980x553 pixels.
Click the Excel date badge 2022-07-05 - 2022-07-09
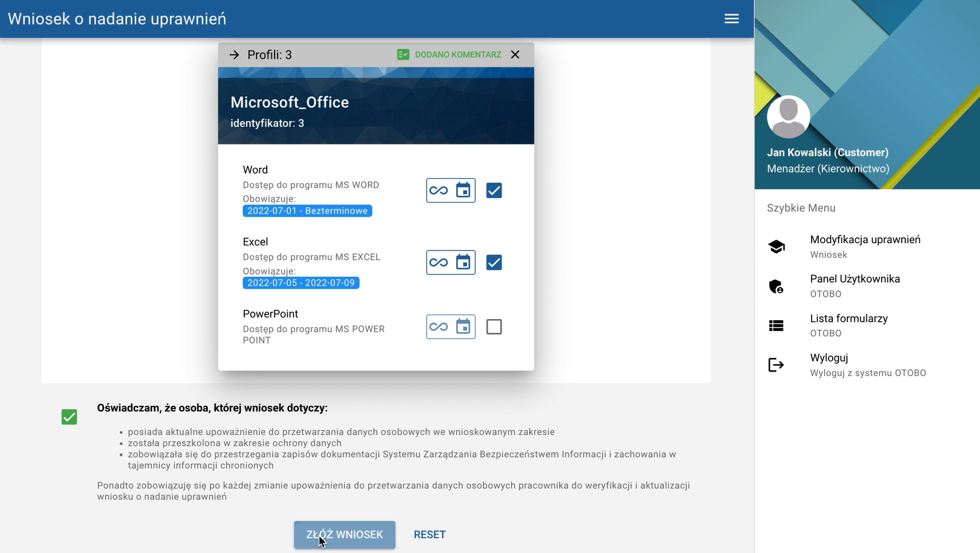click(x=301, y=282)
